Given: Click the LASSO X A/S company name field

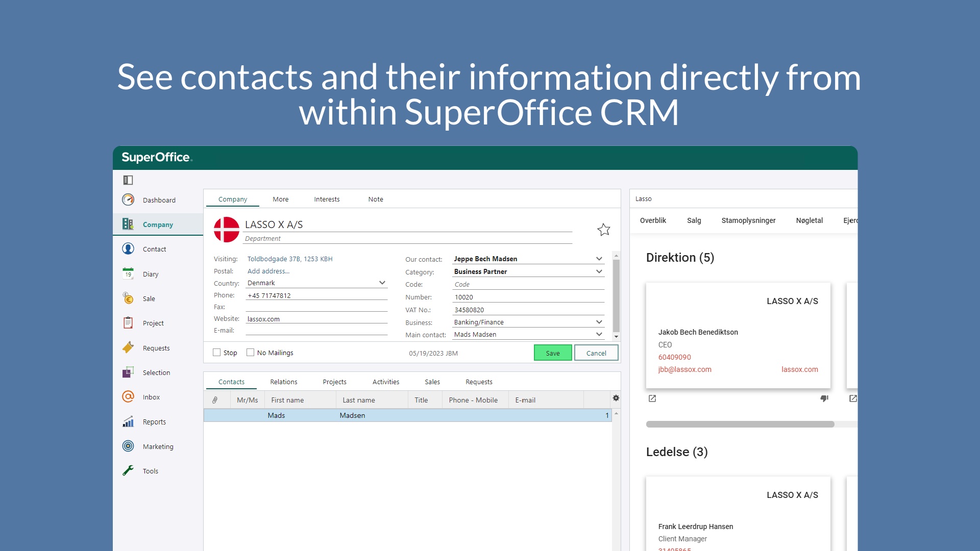Looking at the screenshot, I should [408, 224].
